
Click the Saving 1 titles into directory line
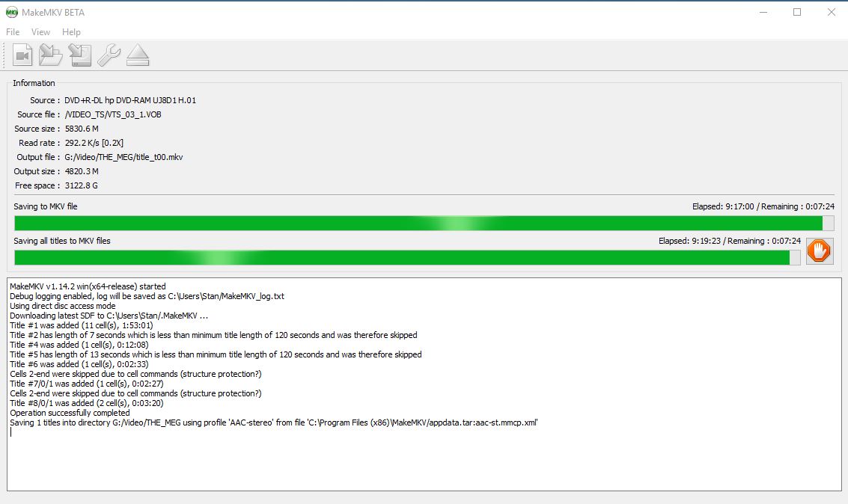[274, 422]
